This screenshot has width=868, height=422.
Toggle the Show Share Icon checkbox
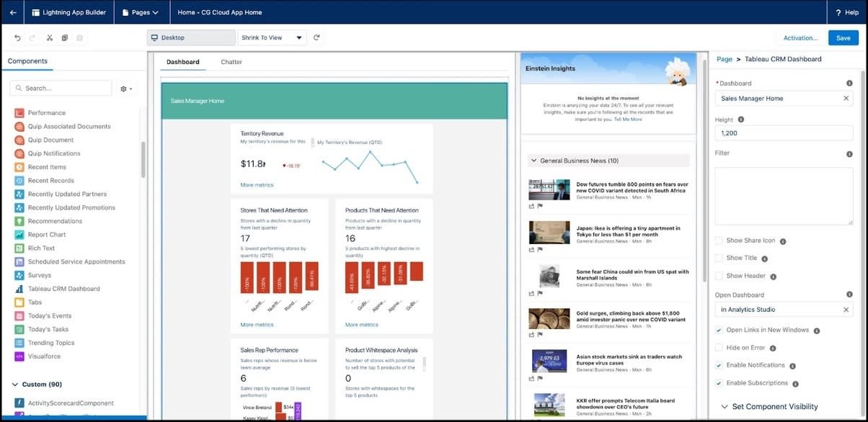pyautogui.click(x=719, y=241)
